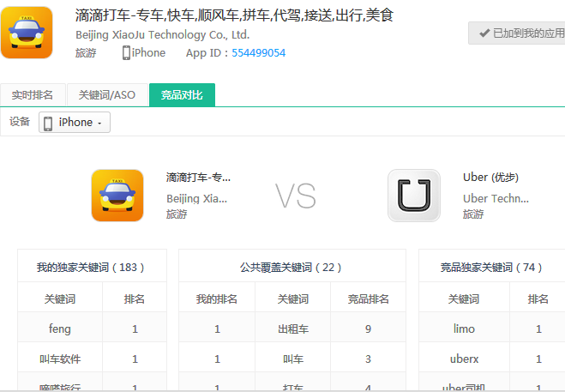Click the Didi taxi icon in comparison
Screen dimensions: 565x392
pyautogui.click(x=117, y=196)
